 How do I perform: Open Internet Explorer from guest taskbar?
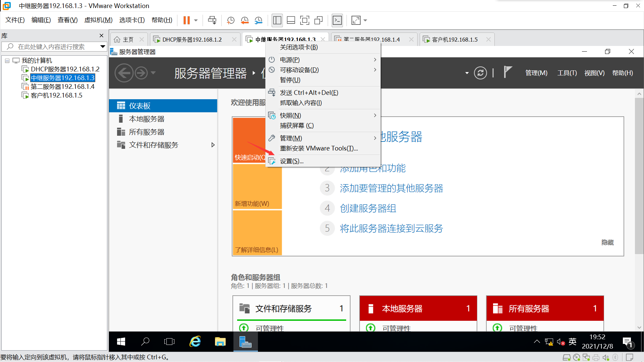[195, 342]
